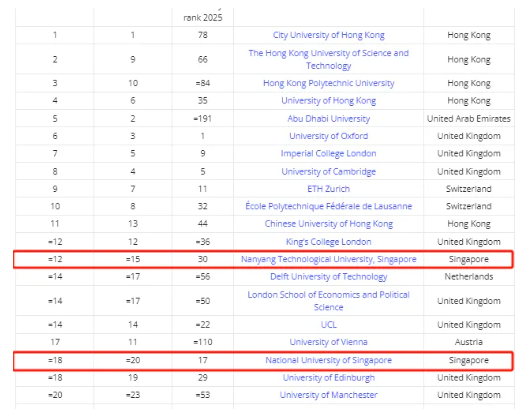
Task: Open Delft University of Technology link
Action: (x=329, y=277)
